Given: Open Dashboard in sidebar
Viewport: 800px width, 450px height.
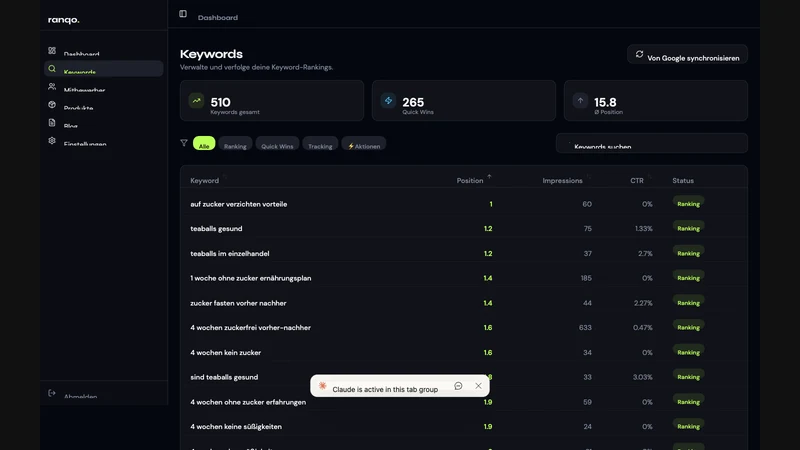Looking at the screenshot, I should (x=104, y=51).
